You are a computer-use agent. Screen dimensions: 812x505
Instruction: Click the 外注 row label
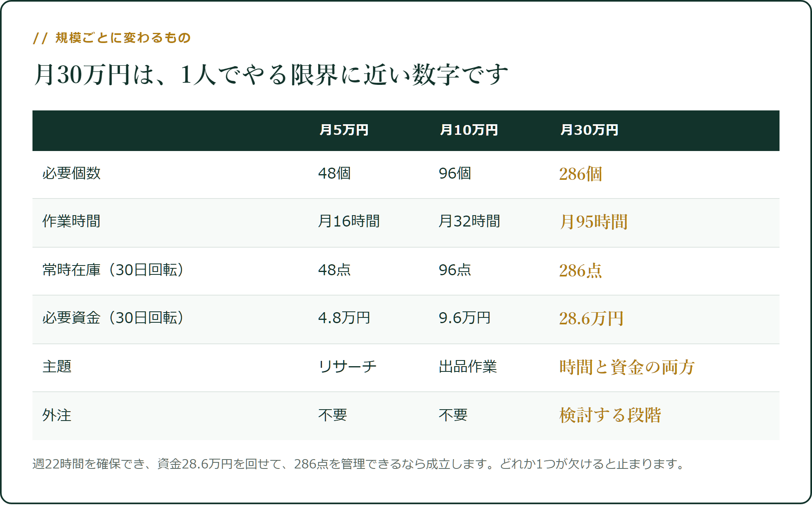click(x=57, y=415)
